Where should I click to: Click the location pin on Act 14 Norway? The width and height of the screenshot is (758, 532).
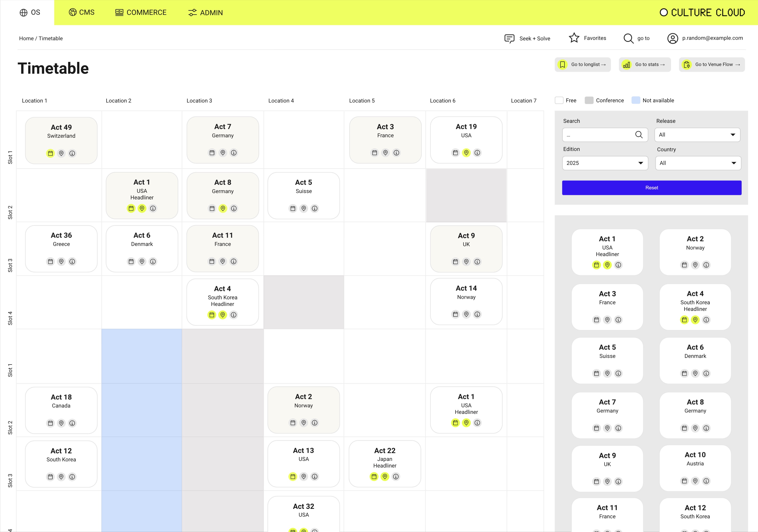click(466, 314)
